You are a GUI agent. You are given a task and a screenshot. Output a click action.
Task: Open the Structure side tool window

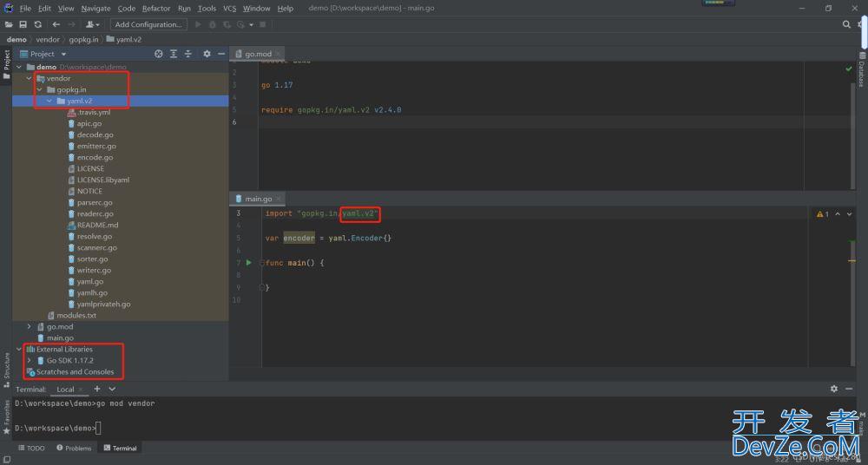point(7,370)
